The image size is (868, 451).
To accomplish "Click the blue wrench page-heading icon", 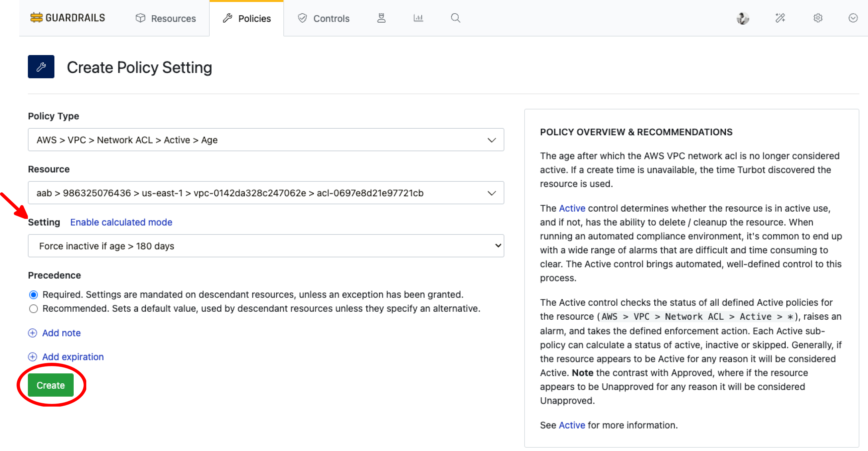I will 41,67.
